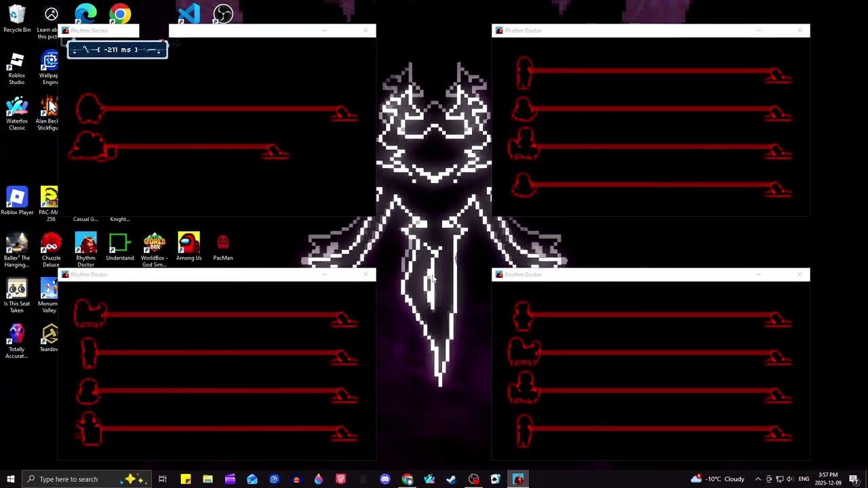Select the red PacMan ghost desktop icon

click(223, 247)
